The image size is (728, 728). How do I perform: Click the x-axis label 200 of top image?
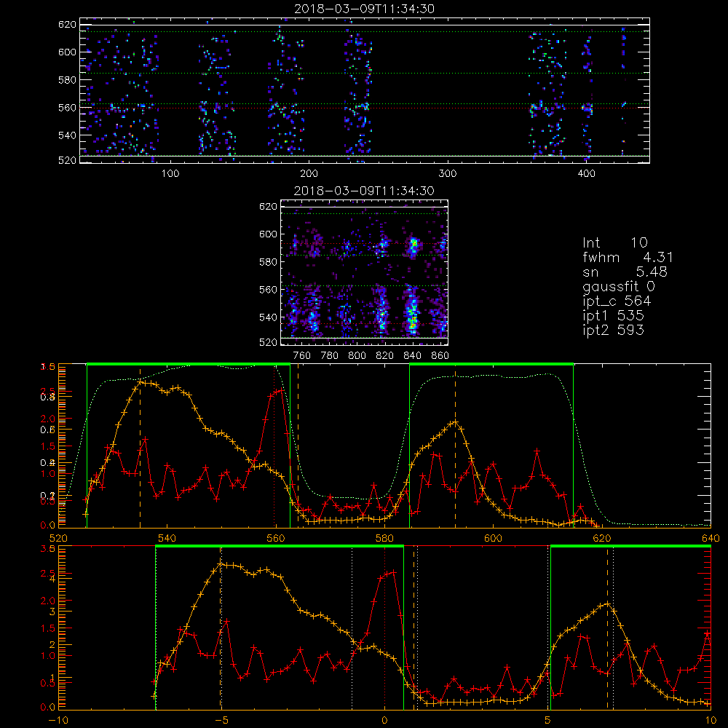(309, 174)
